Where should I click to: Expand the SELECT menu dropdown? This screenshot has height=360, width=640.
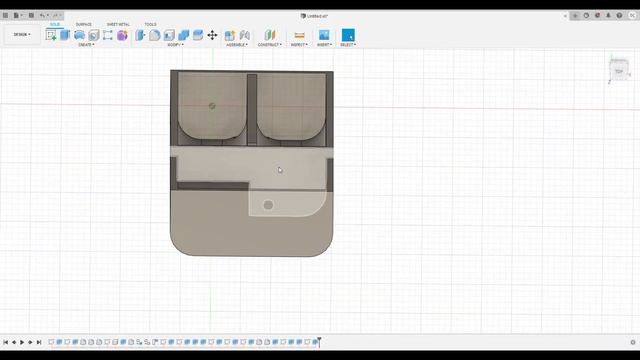tap(348, 44)
